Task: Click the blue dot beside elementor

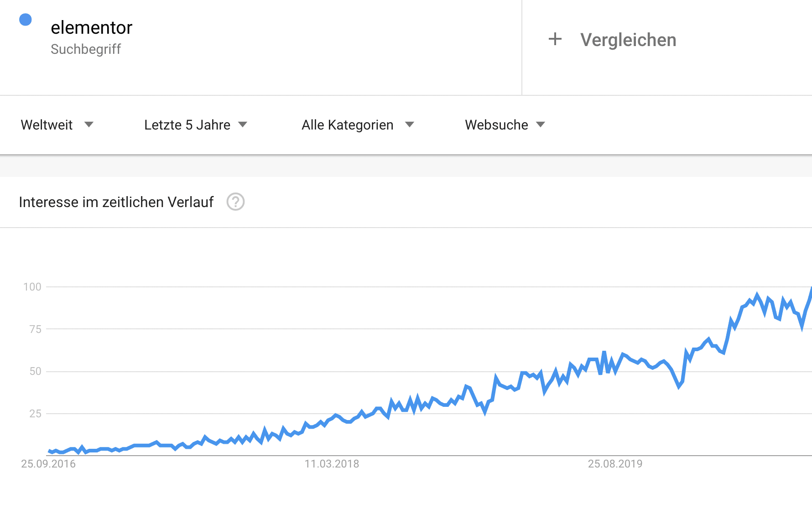Action: 26,20
